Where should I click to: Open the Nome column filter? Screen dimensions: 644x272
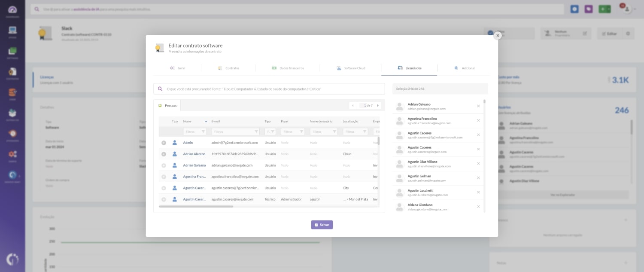[194, 131]
